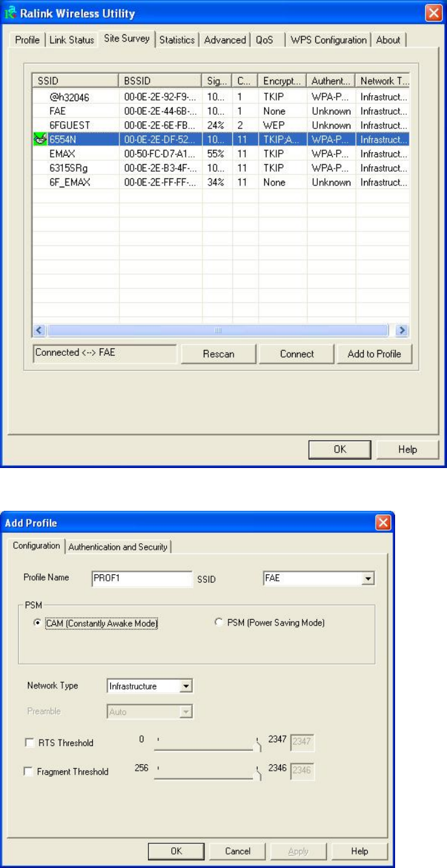Click the WEP encryption cell
Viewport: 447px width, 868px height.
[x=282, y=125]
